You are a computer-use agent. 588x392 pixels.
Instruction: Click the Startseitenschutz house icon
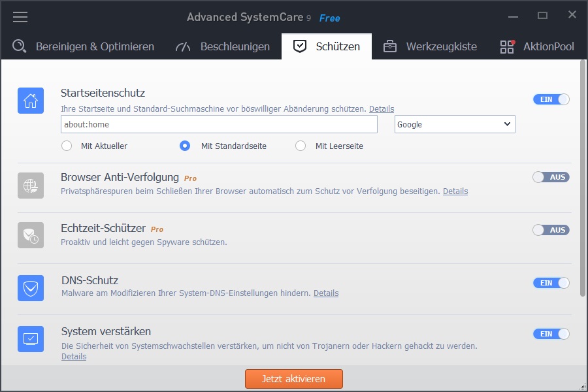coord(31,101)
